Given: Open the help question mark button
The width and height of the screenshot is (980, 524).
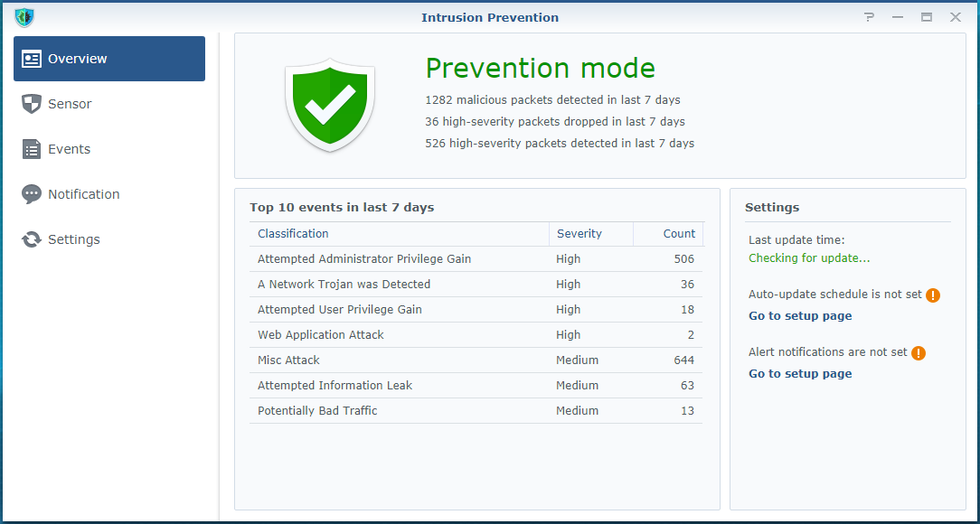Looking at the screenshot, I should 869,17.
